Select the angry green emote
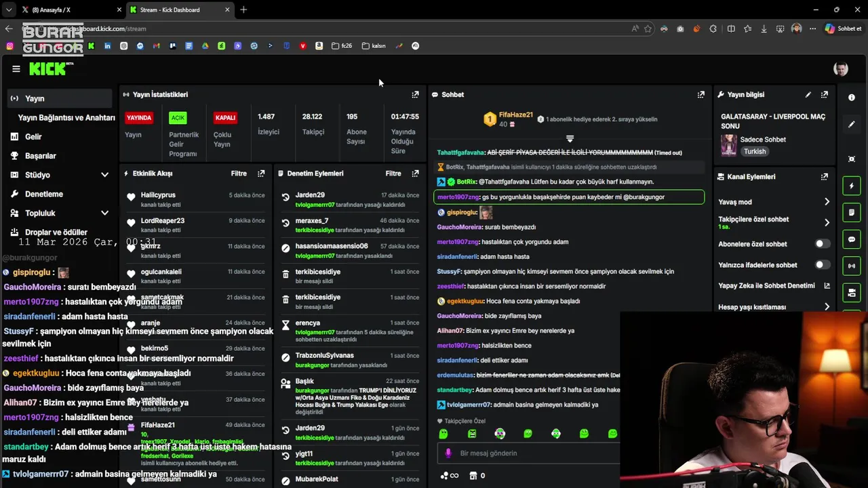This screenshot has width=868, height=488. pos(472,434)
